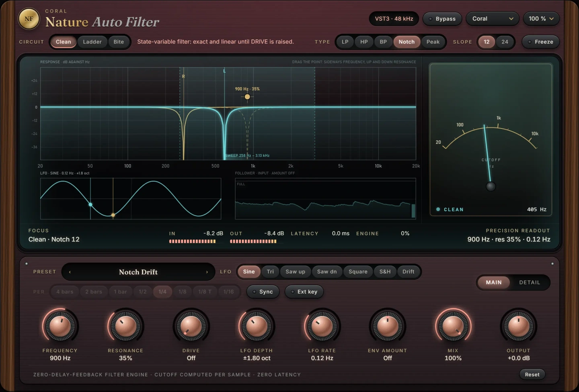Select the Square LFO shape
The height and width of the screenshot is (392, 579).
pyautogui.click(x=358, y=272)
